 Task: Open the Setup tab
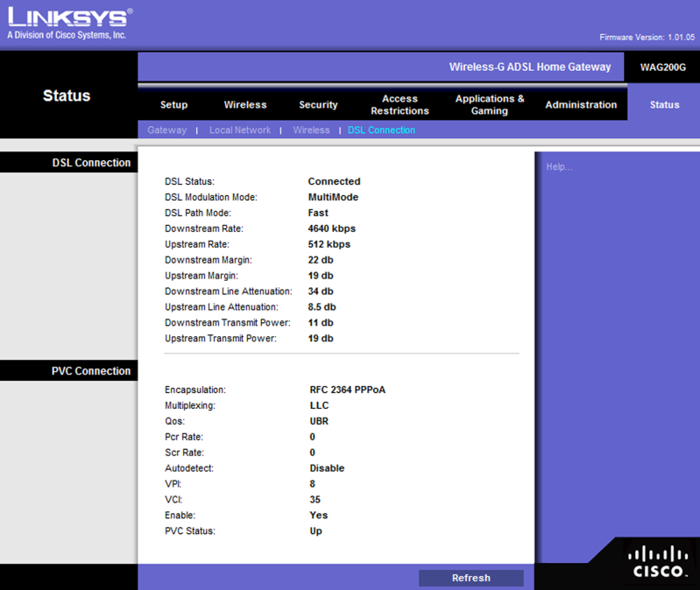(x=173, y=105)
